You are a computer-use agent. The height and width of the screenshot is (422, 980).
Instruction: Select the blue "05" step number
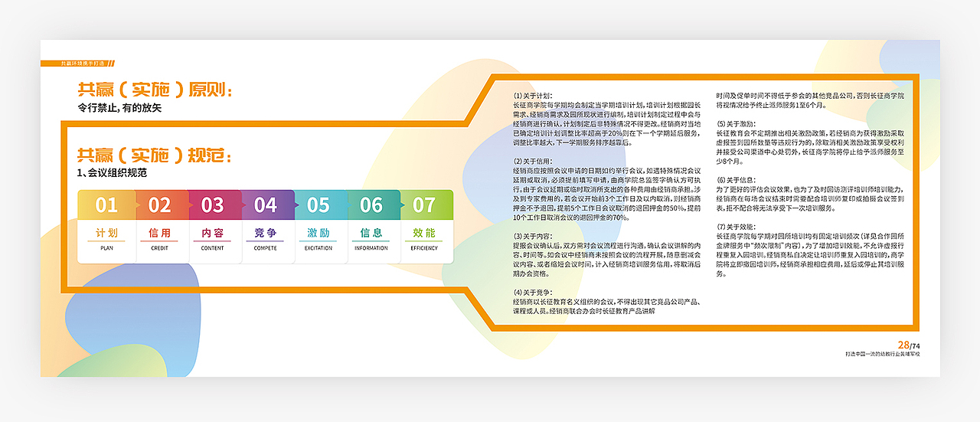[x=318, y=205]
